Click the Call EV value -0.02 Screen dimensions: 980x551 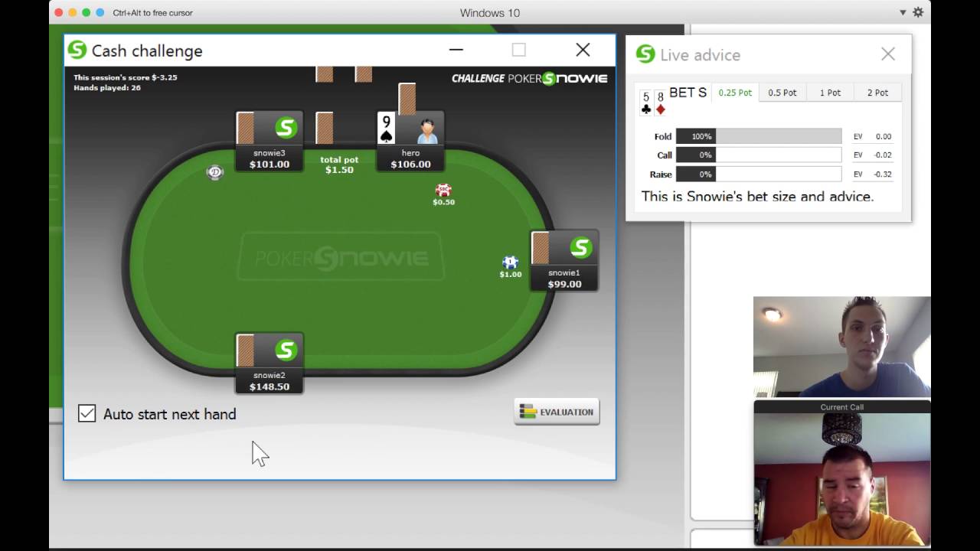pyautogui.click(x=882, y=155)
